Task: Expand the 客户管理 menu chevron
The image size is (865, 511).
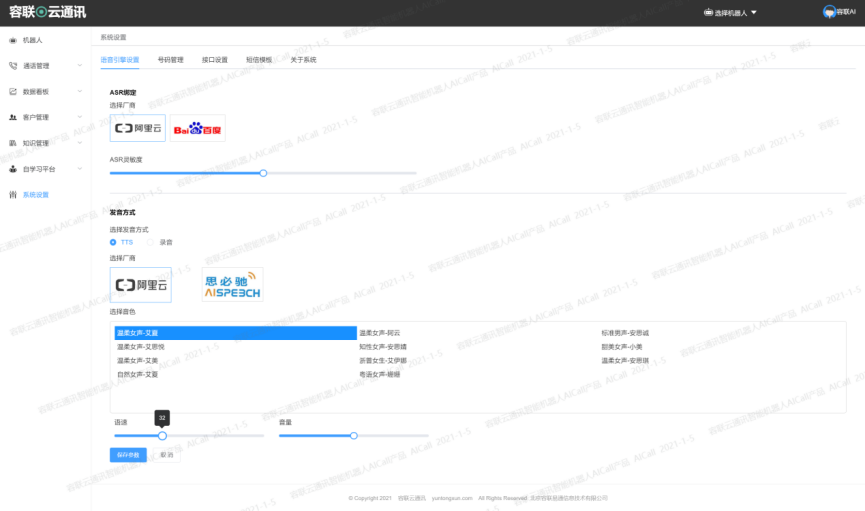Action: pos(79,117)
